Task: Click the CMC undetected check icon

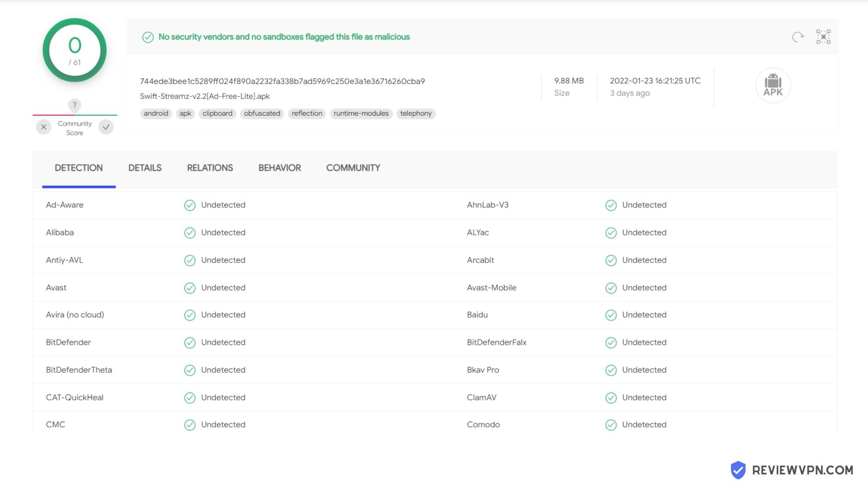Action: [x=190, y=425]
